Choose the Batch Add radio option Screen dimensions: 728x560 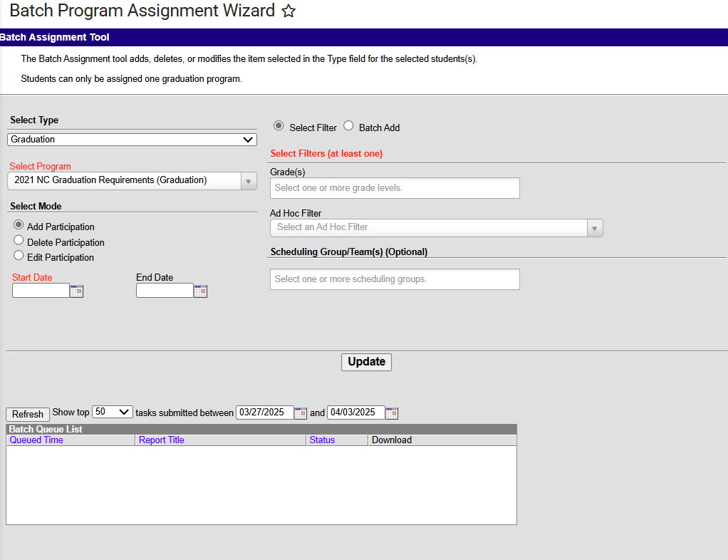pos(348,126)
